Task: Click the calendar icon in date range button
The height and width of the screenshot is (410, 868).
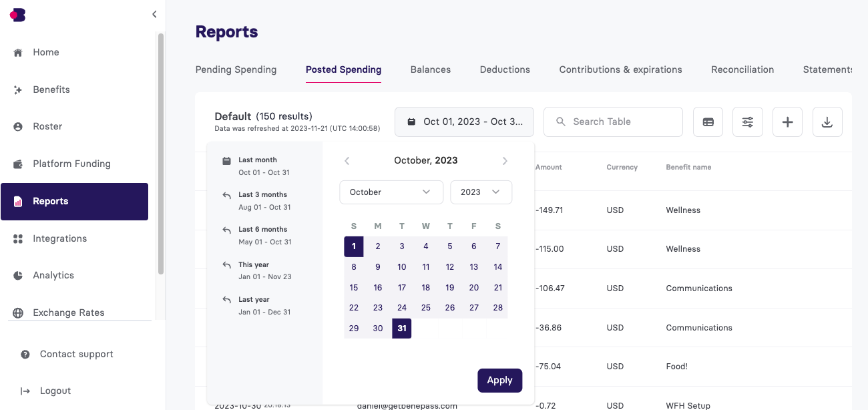Action: [411, 122]
